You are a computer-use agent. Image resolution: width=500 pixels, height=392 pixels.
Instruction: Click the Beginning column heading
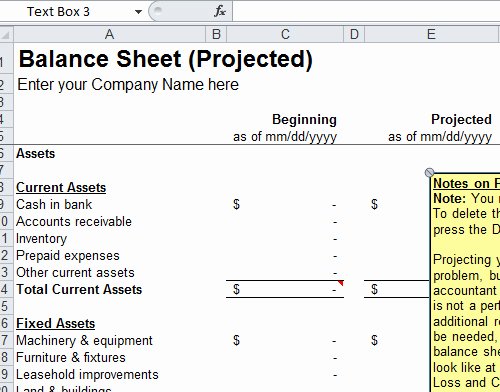(304, 119)
